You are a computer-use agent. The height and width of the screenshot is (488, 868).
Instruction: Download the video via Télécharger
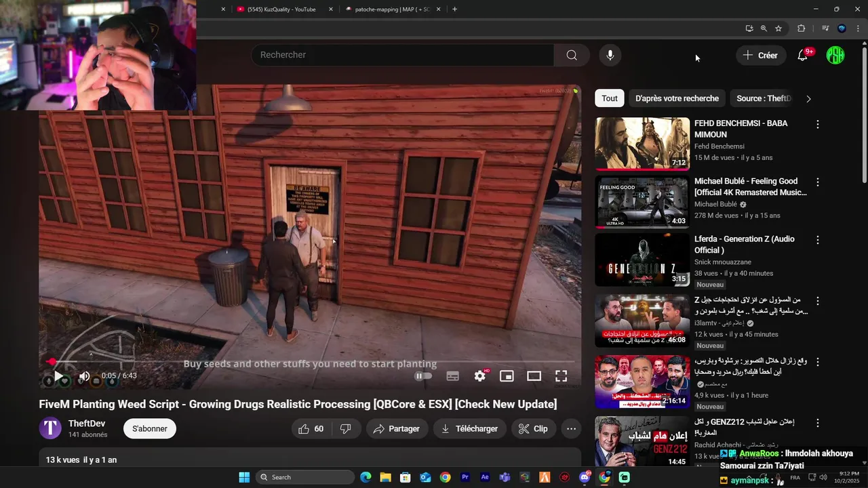coord(469,428)
